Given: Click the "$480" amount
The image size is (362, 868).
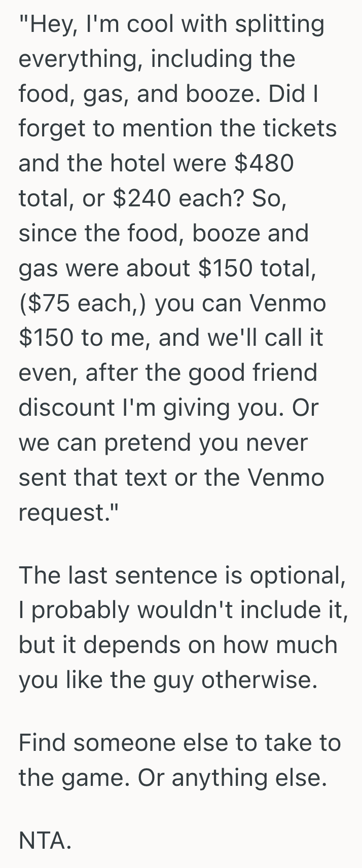Looking at the screenshot, I should (264, 163).
